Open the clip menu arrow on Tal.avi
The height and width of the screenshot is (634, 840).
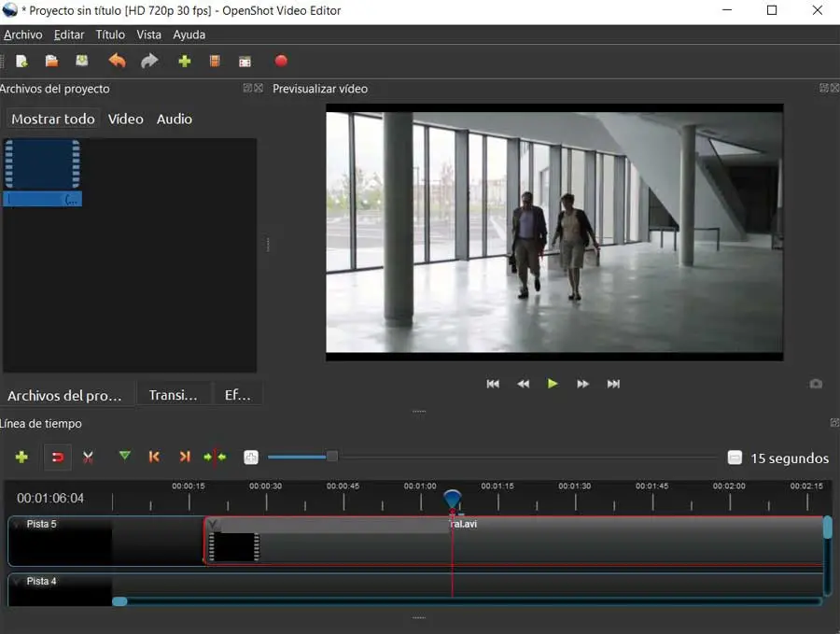pos(213,525)
